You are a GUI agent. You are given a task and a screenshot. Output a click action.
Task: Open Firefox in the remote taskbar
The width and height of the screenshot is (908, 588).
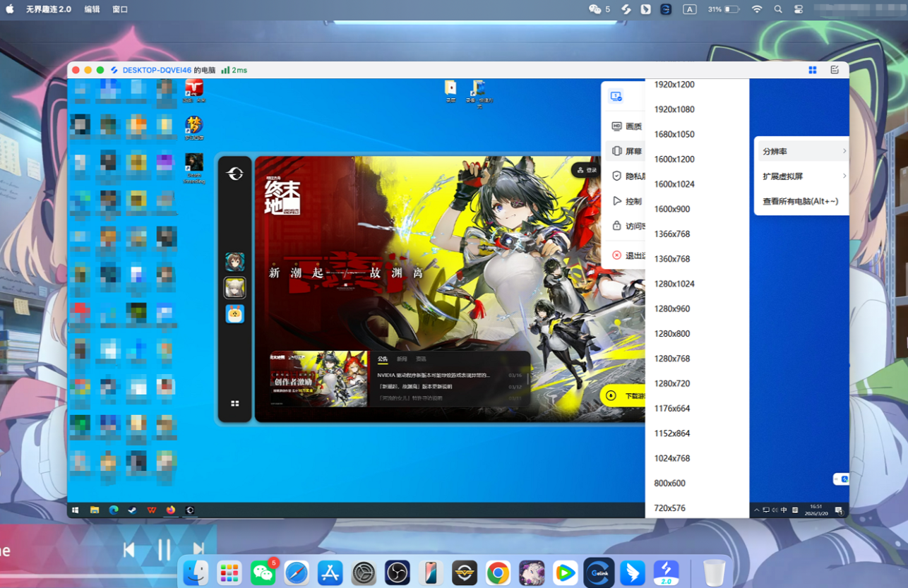[x=170, y=510]
